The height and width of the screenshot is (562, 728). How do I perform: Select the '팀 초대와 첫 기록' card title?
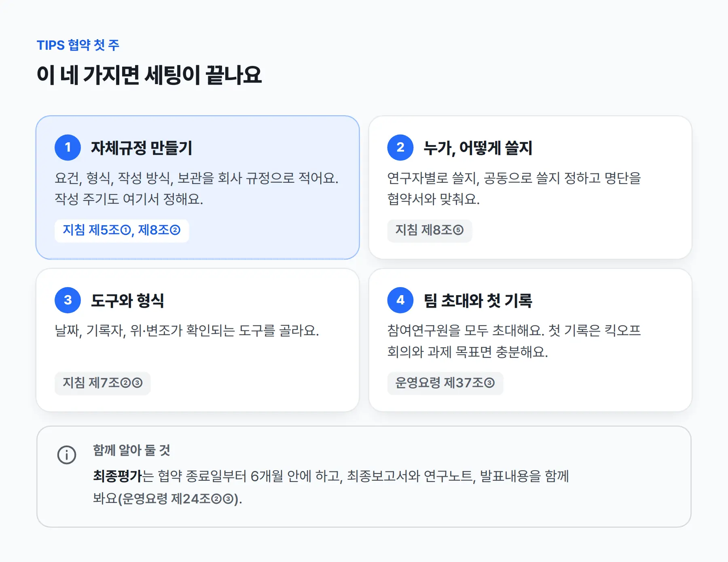[x=478, y=300]
